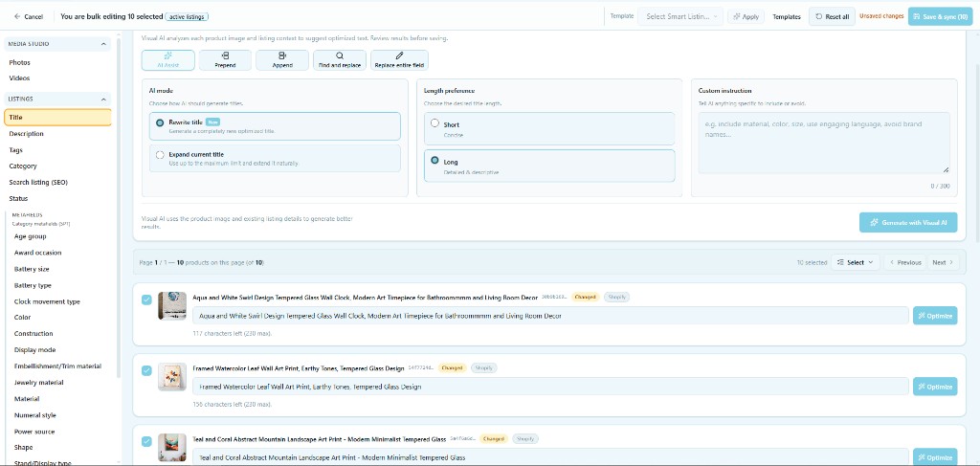Select the Jewelry material metafield
The height and width of the screenshot is (466, 980).
click(x=38, y=383)
